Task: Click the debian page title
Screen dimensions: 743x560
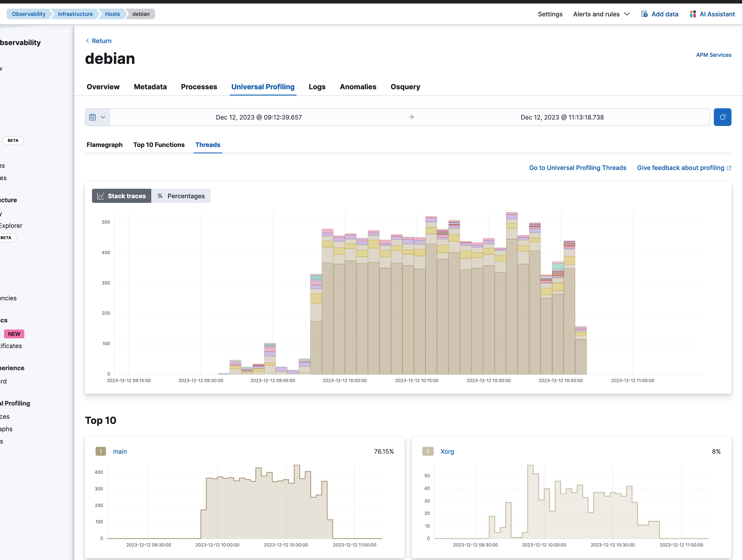Action: pos(110,58)
